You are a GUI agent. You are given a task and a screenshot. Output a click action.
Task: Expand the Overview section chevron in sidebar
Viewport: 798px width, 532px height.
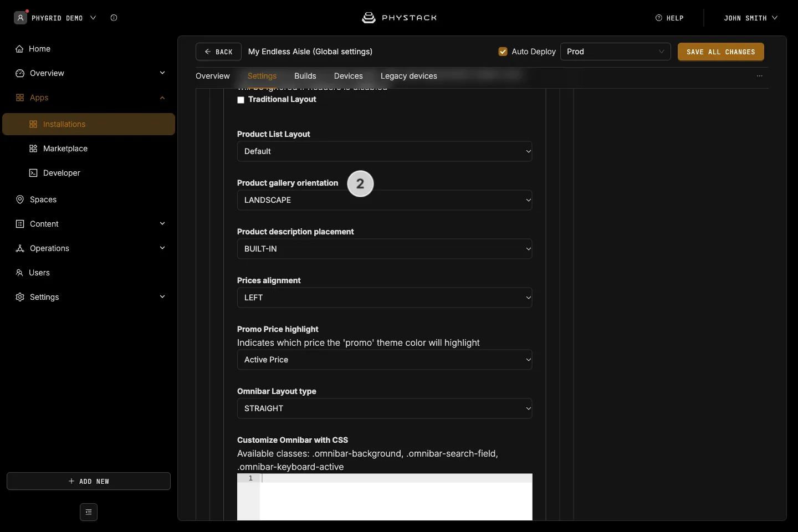pos(162,73)
